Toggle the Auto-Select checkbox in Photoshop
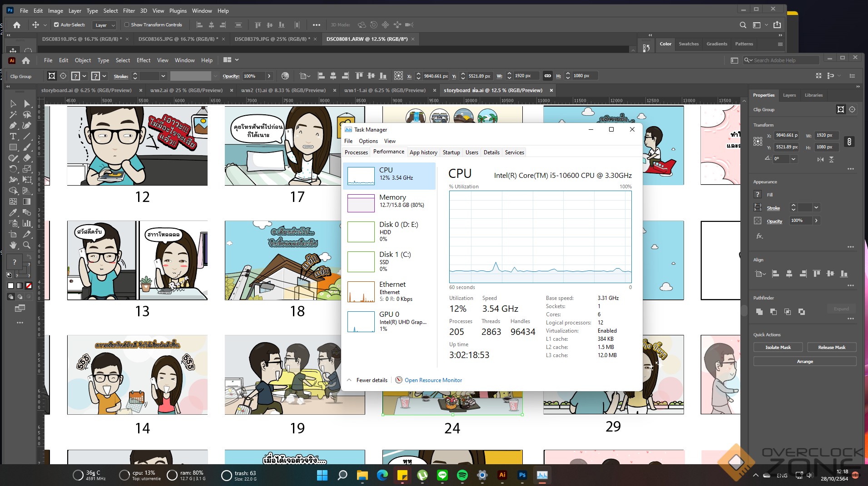Image resolution: width=868 pixels, height=486 pixels. (56, 25)
